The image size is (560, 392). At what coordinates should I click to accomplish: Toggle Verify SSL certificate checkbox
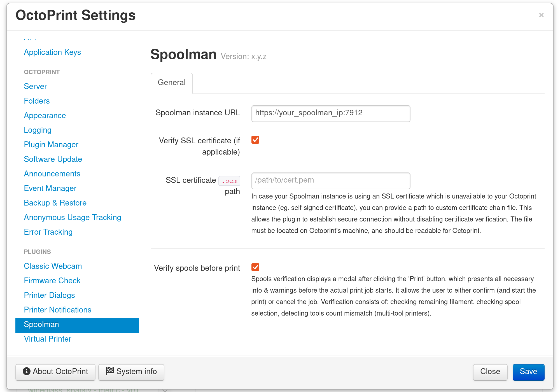[x=256, y=140]
